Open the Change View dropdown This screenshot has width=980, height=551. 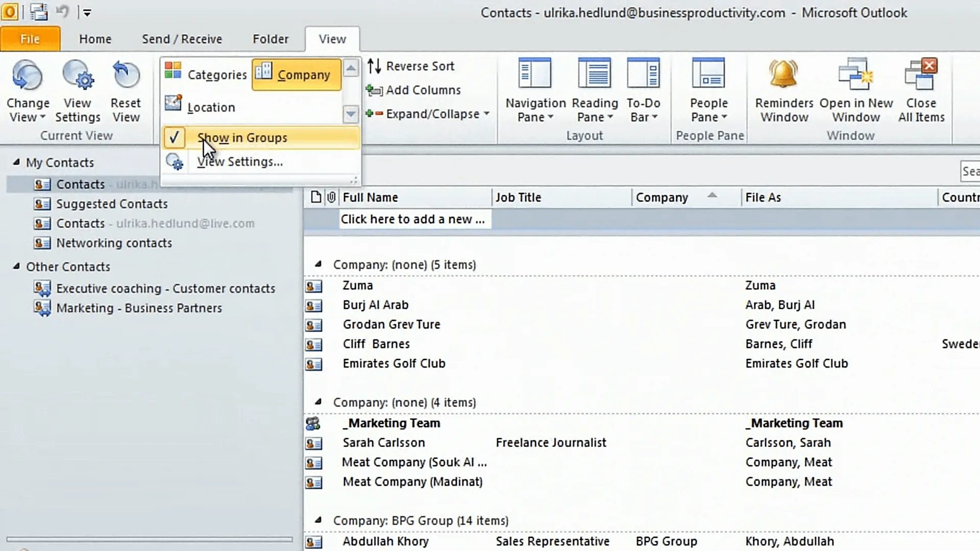[28, 92]
